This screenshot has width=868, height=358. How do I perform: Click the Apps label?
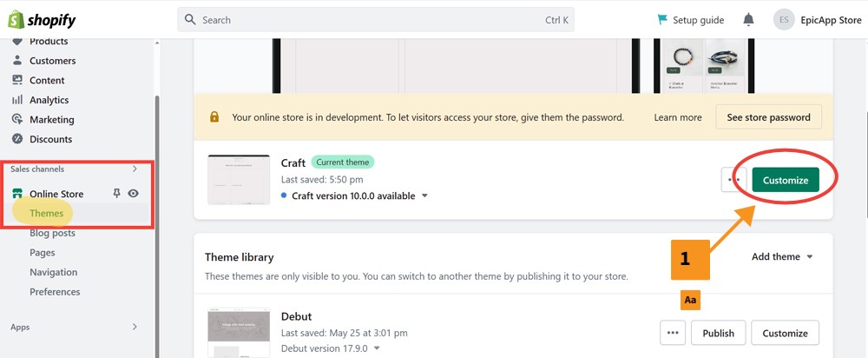click(20, 327)
